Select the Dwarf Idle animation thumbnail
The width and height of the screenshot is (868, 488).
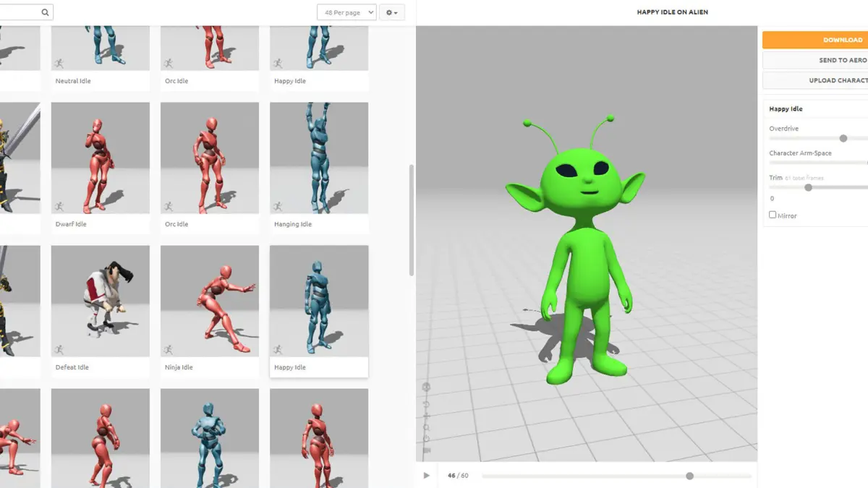(x=101, y=158)
